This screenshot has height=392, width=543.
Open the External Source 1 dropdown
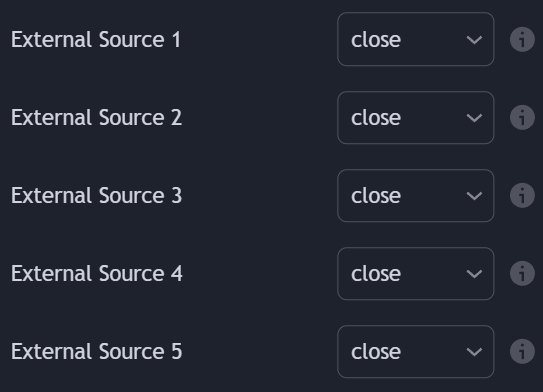(x=416, y=39)
